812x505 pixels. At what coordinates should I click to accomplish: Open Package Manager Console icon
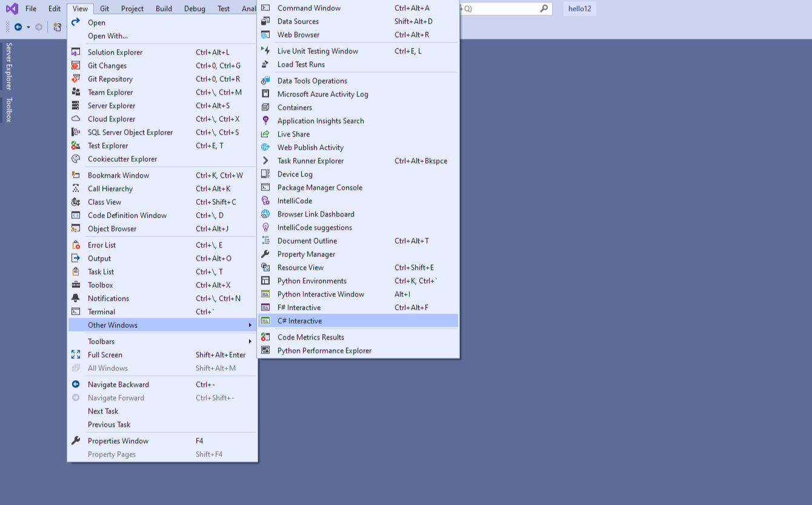coord(265,187)
